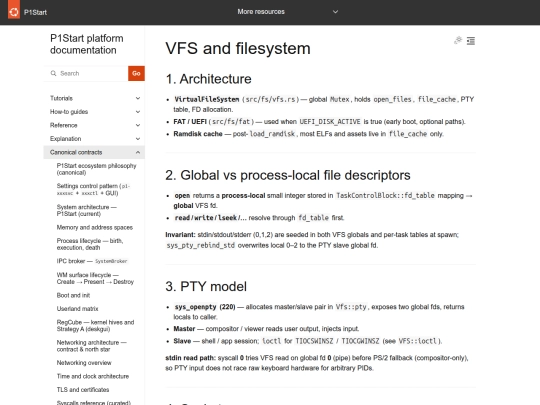Click the stdin read path: label
The width and height of the screenshot is (540, 405).
[x=190, y=358]
